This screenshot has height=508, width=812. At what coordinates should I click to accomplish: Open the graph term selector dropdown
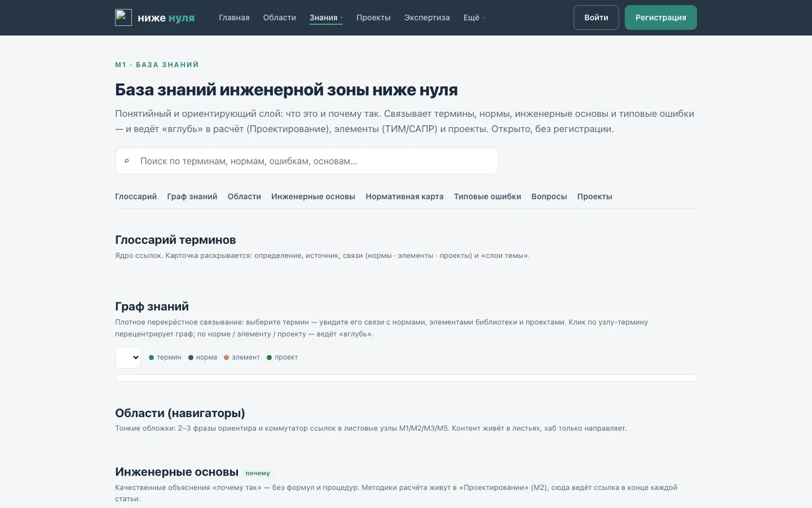coord(128,358)
